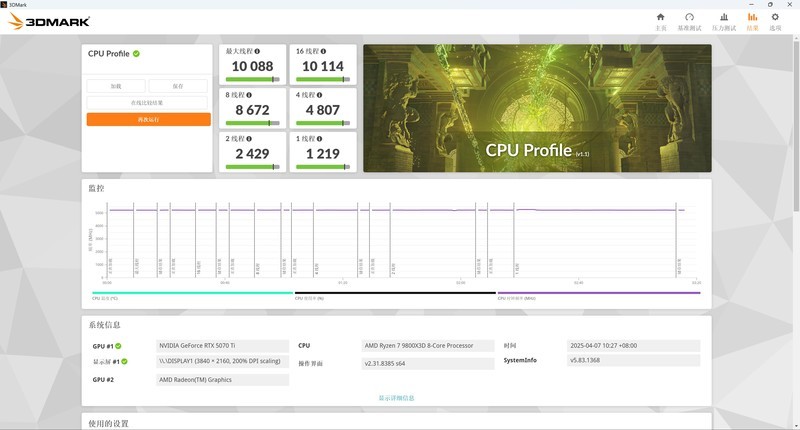Viewport: 800px width, 430px height.
Task: Click green check next to 显示屏 #1
Action: (124, 361)
